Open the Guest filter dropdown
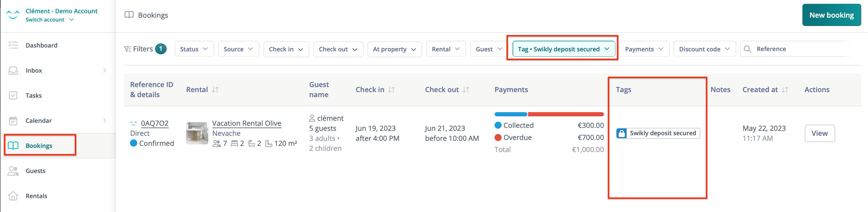Image resolution: width=868 pixels, height=212 pixels. tap(489, 49)
